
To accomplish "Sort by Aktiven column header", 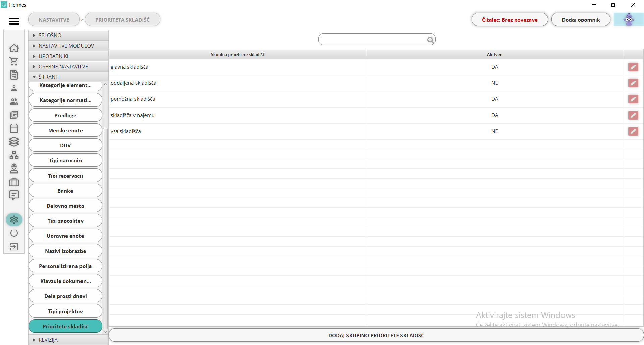I will tap(494, 54).
